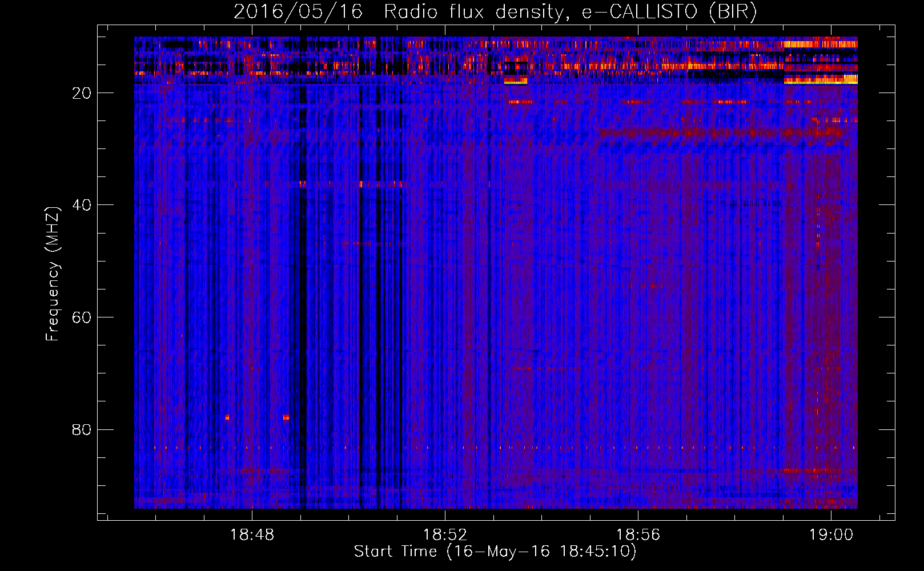Screen dimensions: 924x571
Task: Click the 18:52 time tick label
Action: [x=445, y=534]
